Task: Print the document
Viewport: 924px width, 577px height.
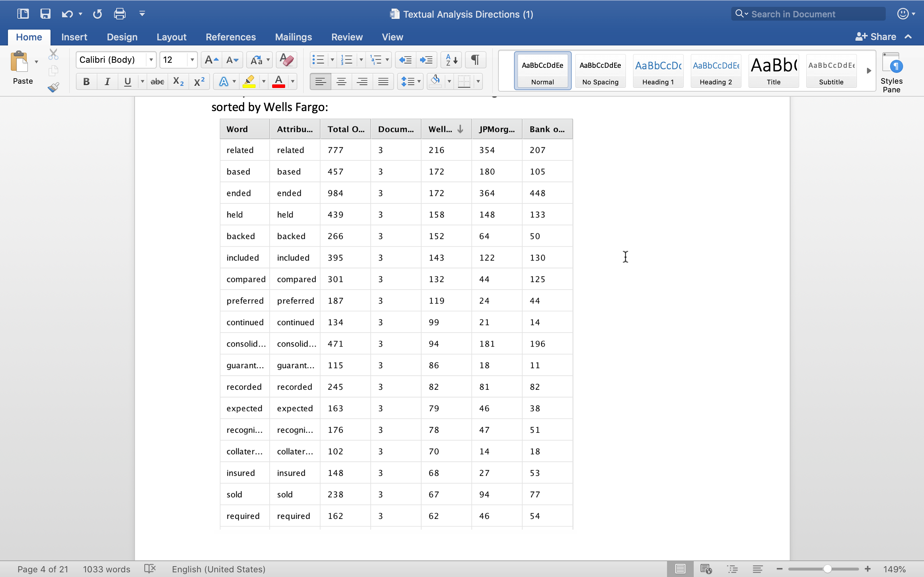Action: tap(119, 14)
